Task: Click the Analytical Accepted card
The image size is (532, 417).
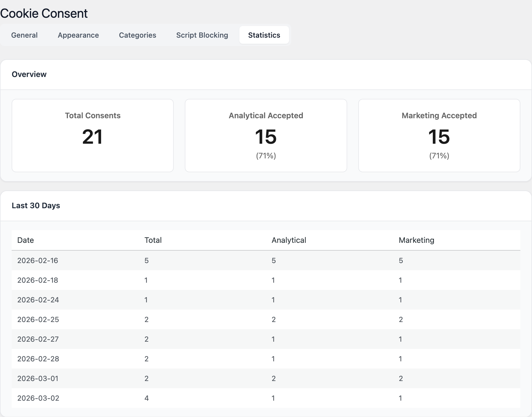Action: (x=266, y=135)
